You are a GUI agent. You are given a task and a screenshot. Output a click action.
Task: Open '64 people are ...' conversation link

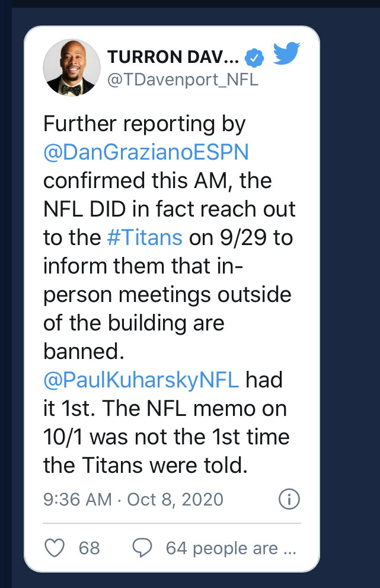231,548
